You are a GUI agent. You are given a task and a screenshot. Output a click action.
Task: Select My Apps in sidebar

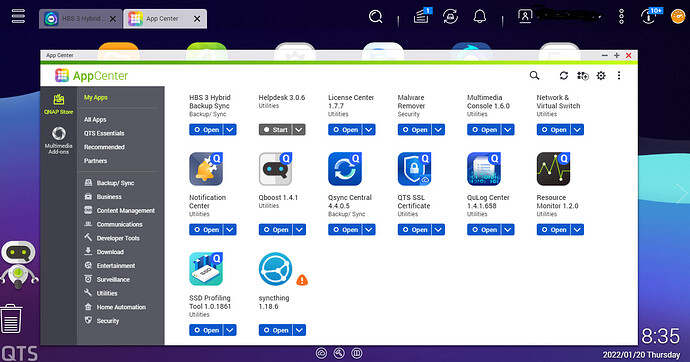pyautogui.click(x=96, y=98)
